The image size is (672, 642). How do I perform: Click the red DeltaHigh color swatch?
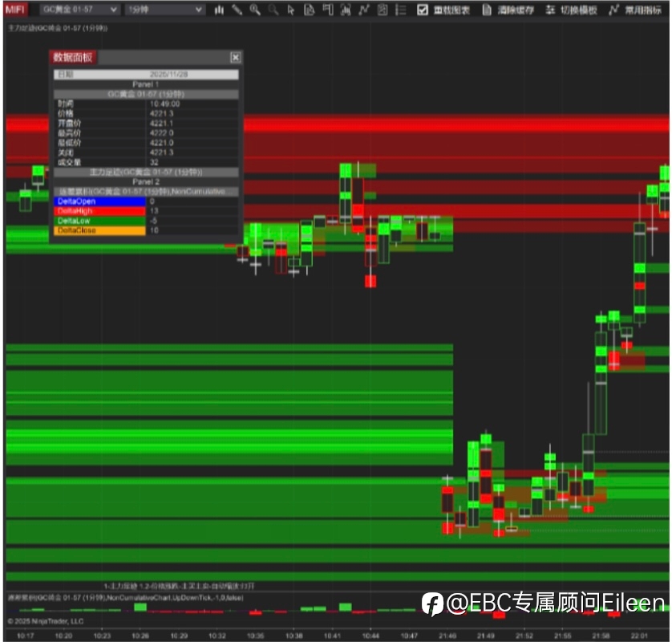pos(99,211)
